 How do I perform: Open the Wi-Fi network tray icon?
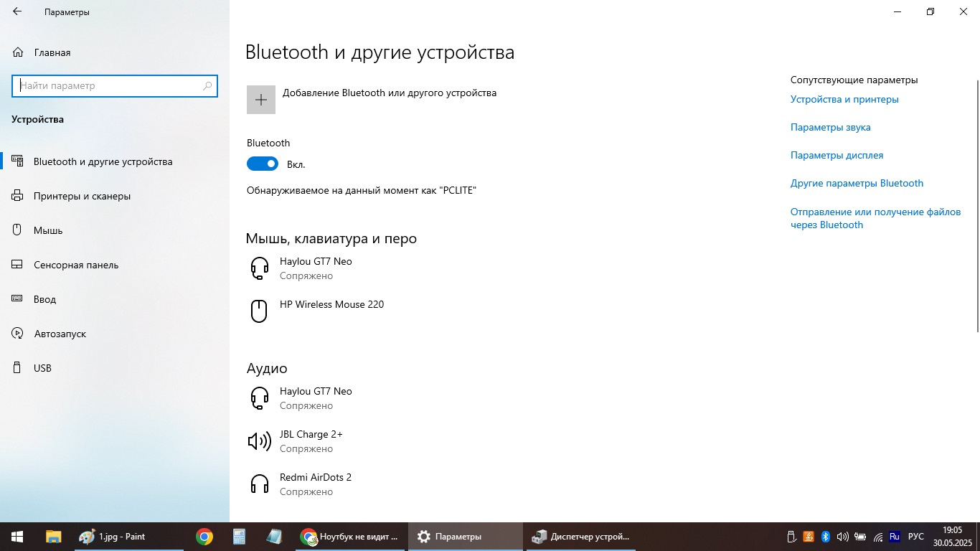[878, 537]
